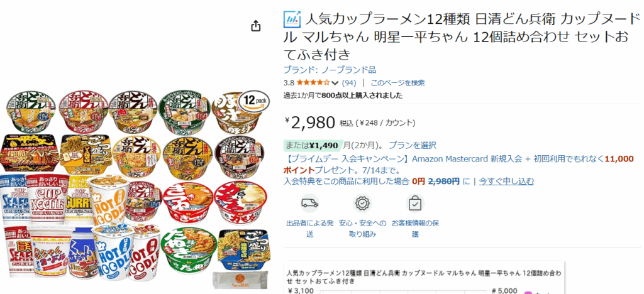Image resolution: width=644 pixels, height=294 pixels.
Task: Click the 12 pack badge on image
Action: tap(253, 101)
